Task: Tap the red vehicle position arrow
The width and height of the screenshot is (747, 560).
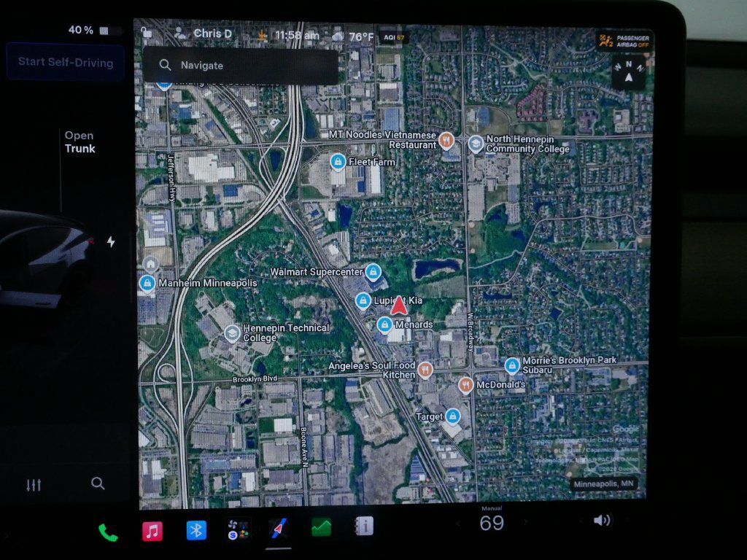Action: pos(399,306)
